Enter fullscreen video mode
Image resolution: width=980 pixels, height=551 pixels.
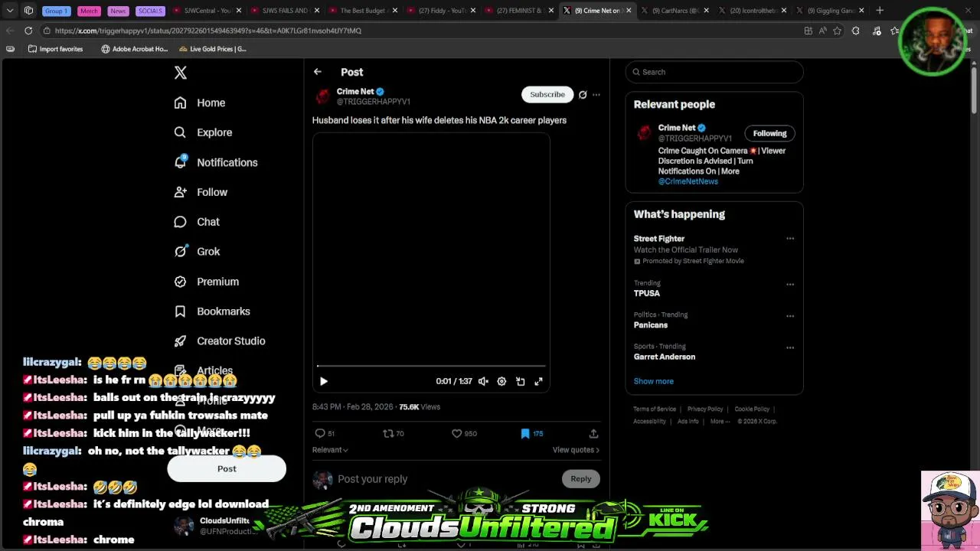pos(538,381)
